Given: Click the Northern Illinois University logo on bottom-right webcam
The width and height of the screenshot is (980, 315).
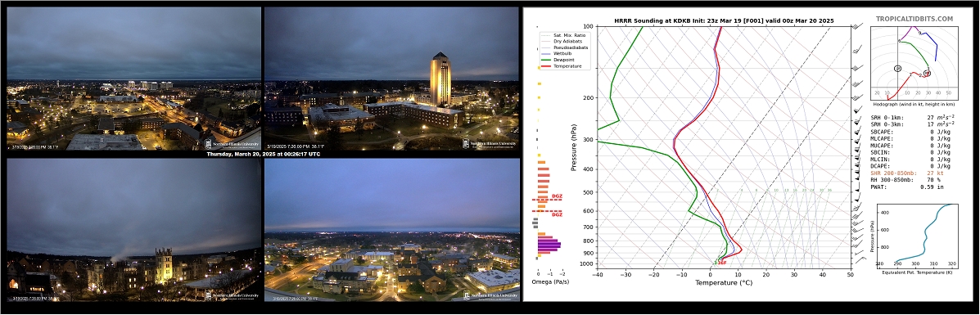Looking at the screenshot, I should (490, 295).
